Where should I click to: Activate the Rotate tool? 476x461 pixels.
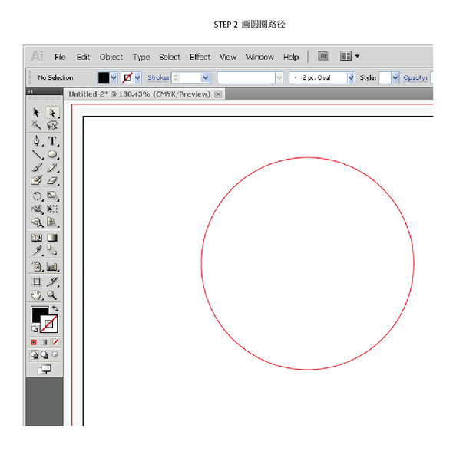tap(37, 196)
